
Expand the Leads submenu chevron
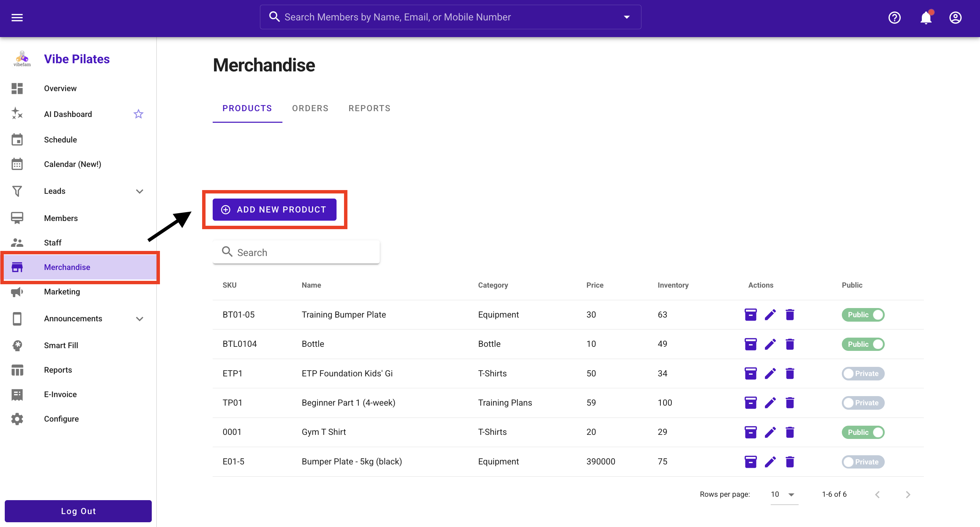tap(140, 191)
